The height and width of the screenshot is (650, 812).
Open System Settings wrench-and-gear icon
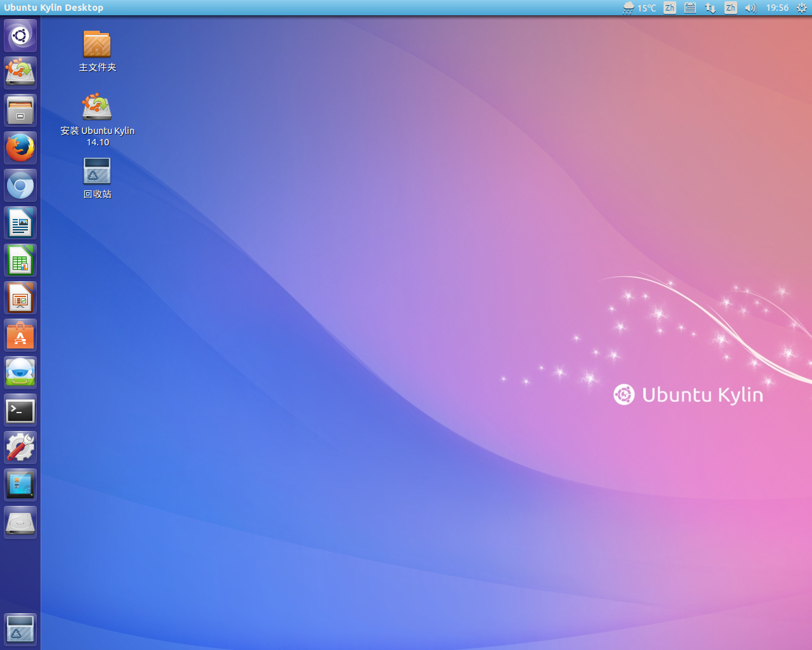coord(20,448)
